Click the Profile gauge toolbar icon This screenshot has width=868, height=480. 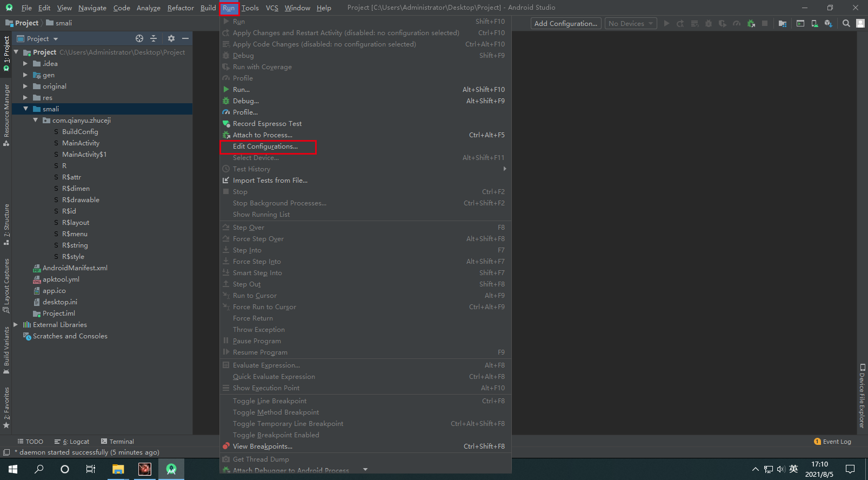[737, 23]
